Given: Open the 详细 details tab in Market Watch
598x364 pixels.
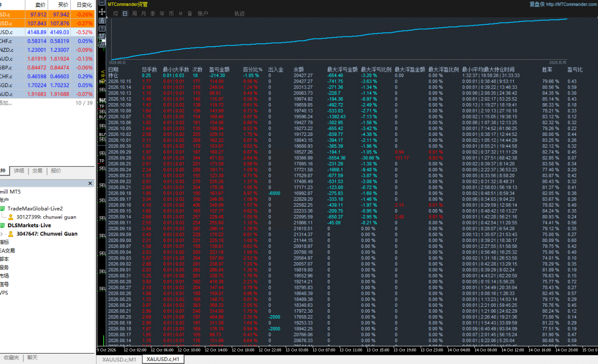Looking at the screenshot, I should pos(19,170).
